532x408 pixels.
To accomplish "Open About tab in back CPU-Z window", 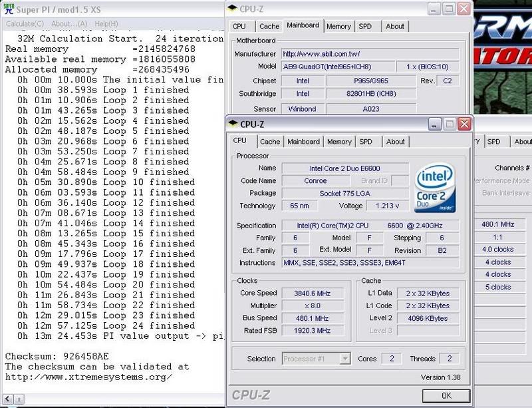I will pos(395,26).
